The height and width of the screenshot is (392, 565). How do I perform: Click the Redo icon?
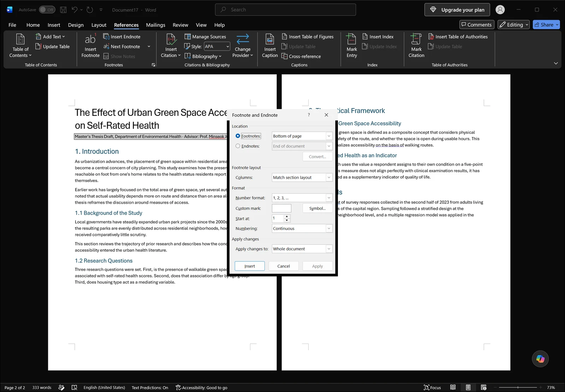pos(90,10)
